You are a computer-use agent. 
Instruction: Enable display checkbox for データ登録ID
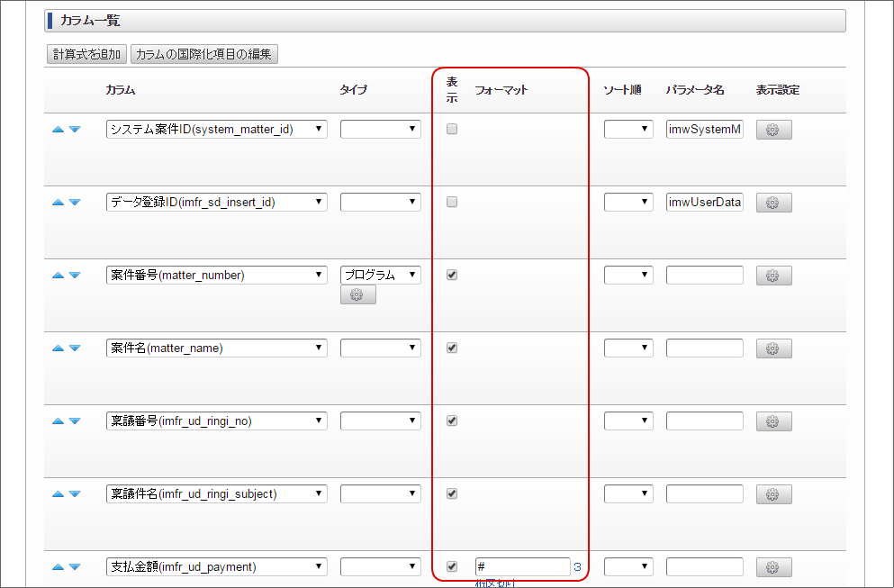click(452, 202)
